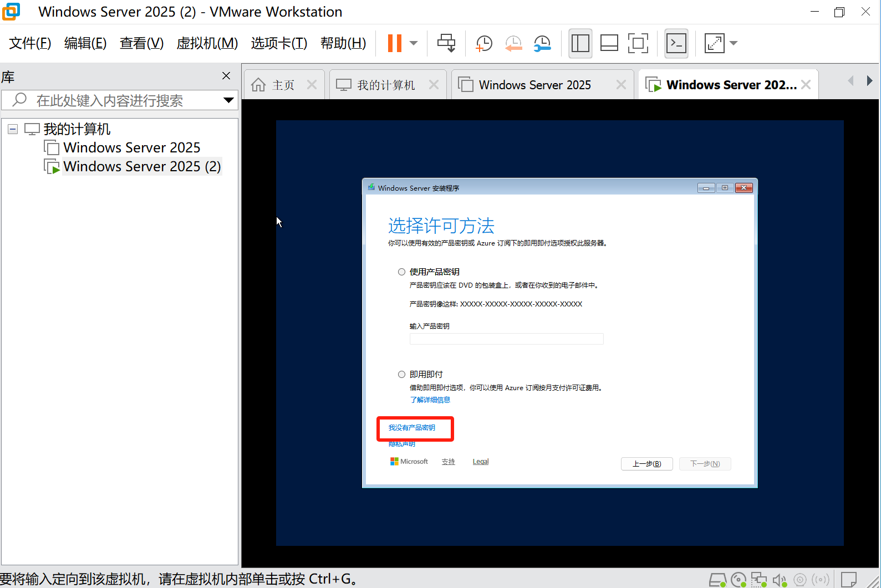Click the sound card status icon
This screenshot has width=881, height=588.
[x=780, y=580]
